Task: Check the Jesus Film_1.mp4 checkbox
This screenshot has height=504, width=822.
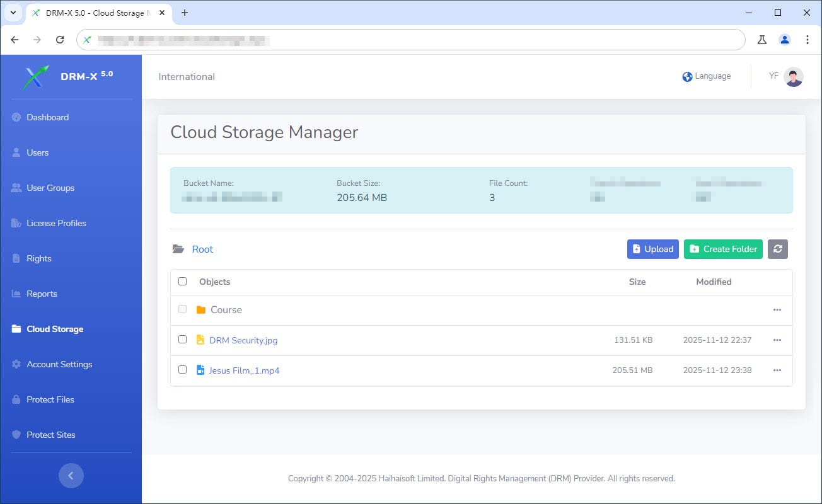Action: tap(183, 370)
